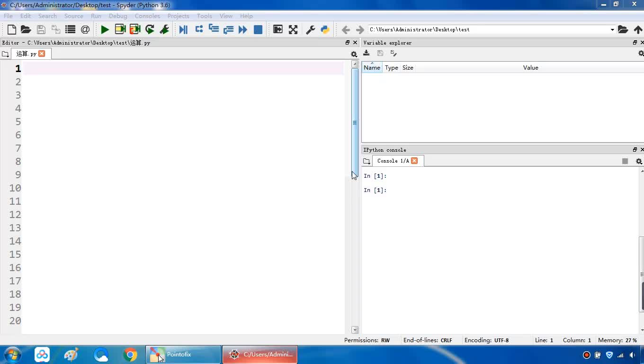Stop debugging with the blue square

click(258, 29)
